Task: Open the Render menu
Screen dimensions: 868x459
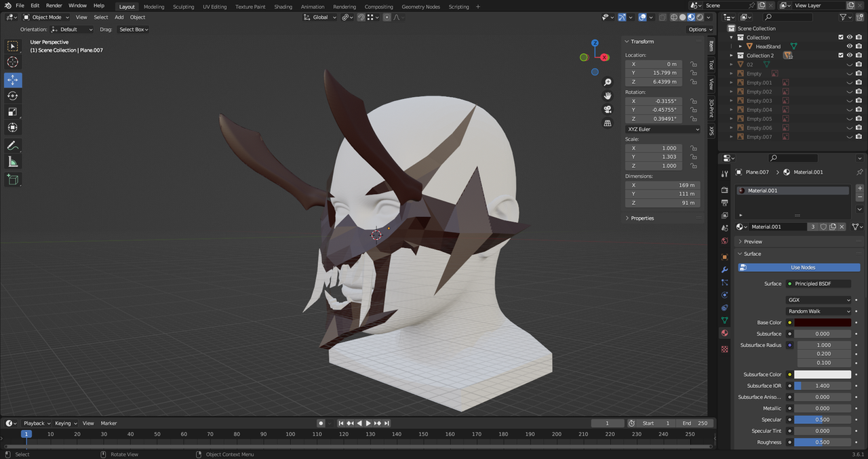Action: 54,5
